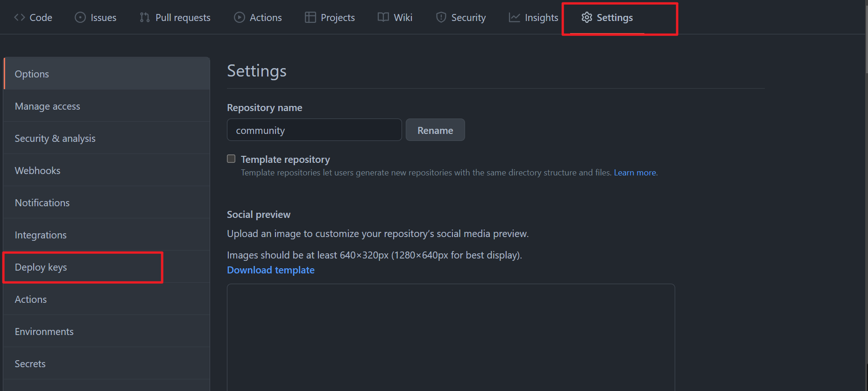The height and width of the screenshot is (391, 868).
Task: Open the Wiki tab
Action: pos(395,17)
